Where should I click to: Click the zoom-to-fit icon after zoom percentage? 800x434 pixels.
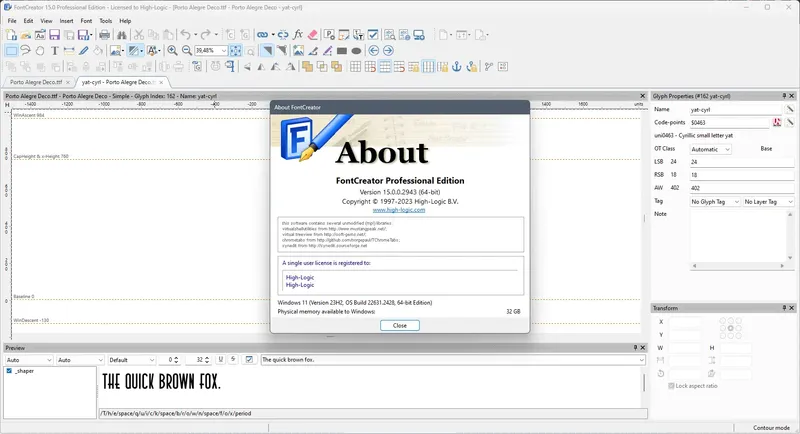click(x=236, y=50)
